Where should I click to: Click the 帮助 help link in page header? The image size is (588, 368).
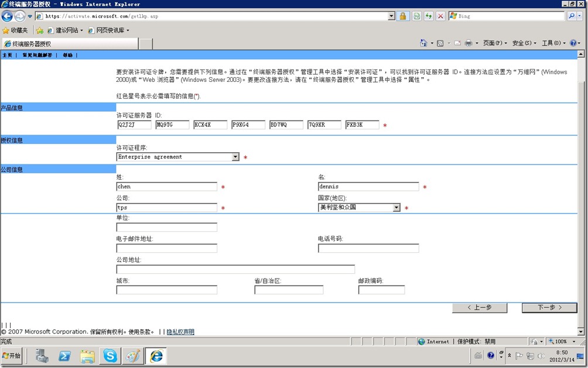67,55
